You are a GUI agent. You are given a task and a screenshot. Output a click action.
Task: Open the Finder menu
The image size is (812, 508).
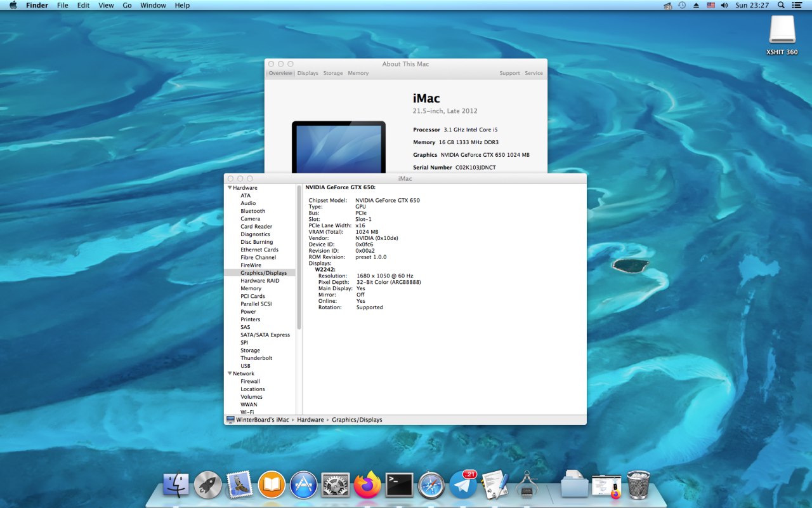tap(37, 5)
